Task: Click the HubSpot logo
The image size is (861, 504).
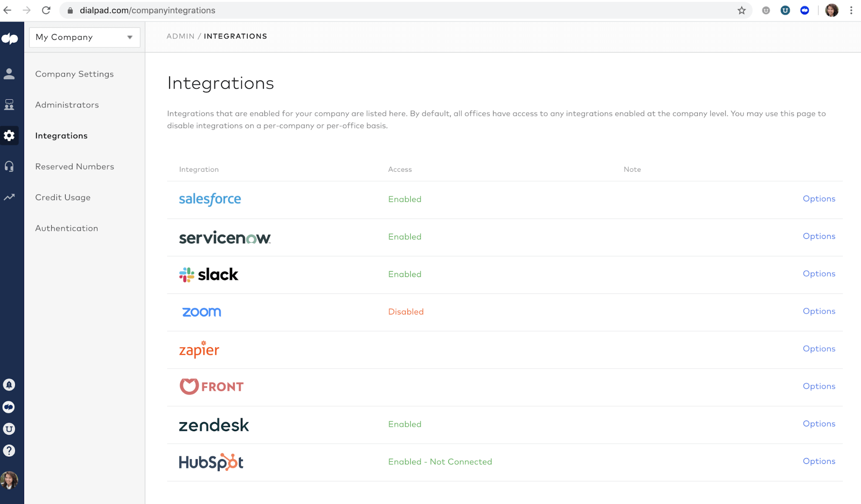Action: pos(211,462)
